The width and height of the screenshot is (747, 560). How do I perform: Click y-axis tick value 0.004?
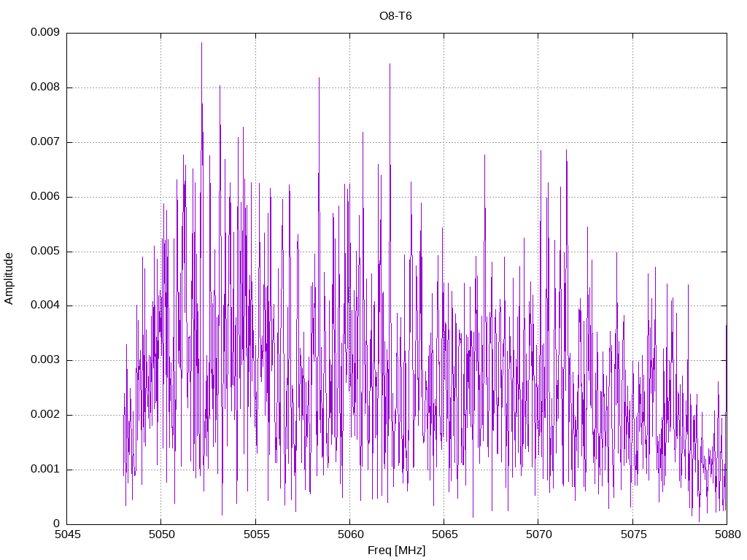pyautogui.click(x=45, y=306)
